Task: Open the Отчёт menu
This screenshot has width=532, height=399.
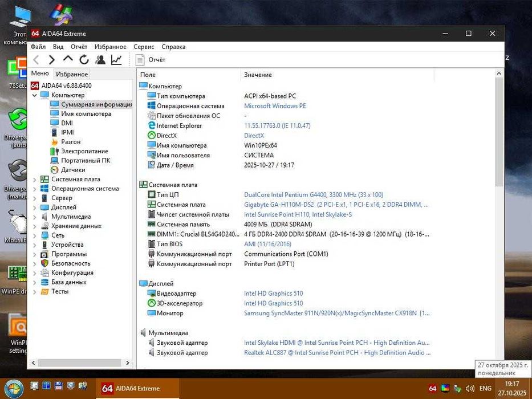Action: 79,47
